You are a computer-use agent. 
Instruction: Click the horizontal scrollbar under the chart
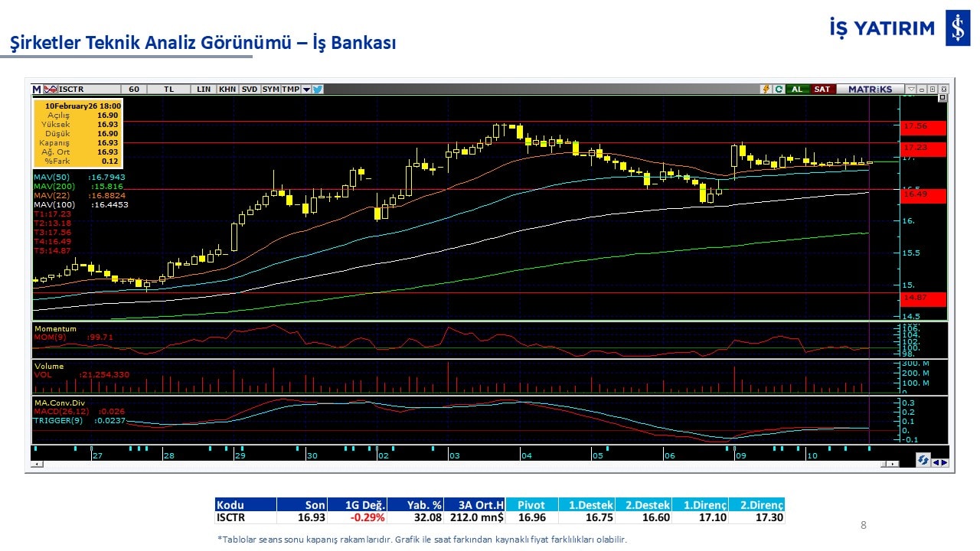click(x=459, y=464)
